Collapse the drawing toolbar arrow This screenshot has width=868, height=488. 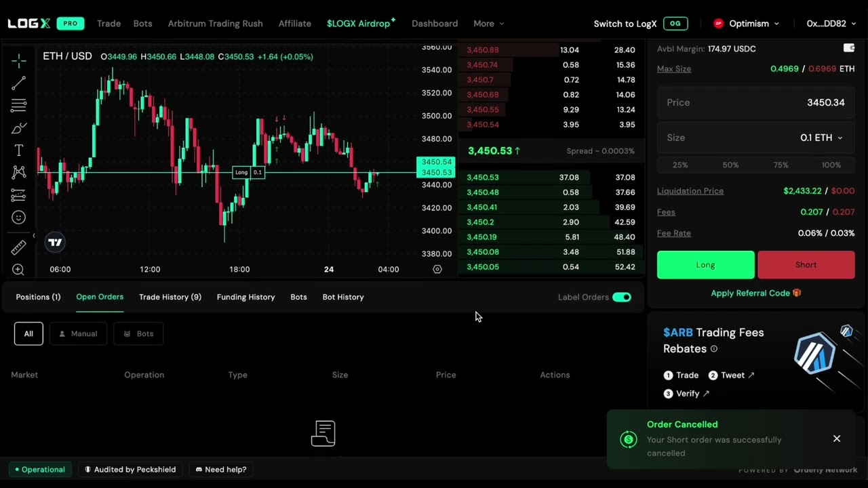point(33,236)
